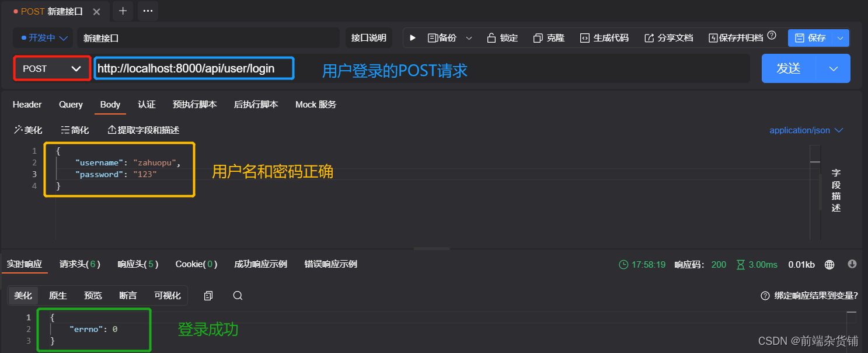The width and height of the screenshot is (868, 353).
Task: Open the POST method dropdown
Action: [51, 68]
